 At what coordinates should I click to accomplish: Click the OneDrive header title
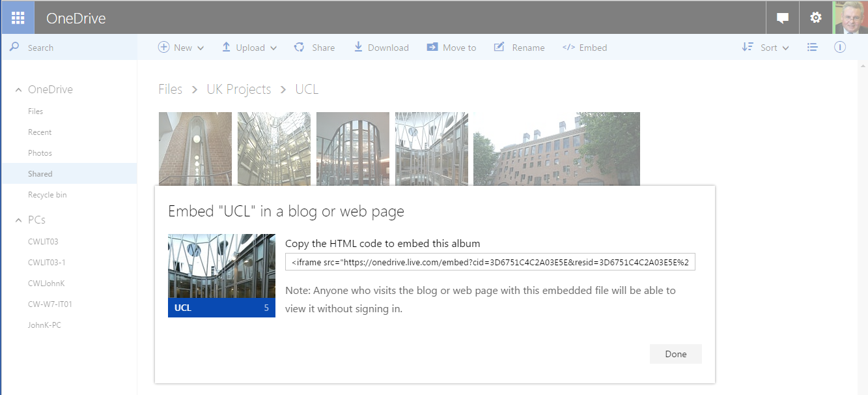point(76,18)
